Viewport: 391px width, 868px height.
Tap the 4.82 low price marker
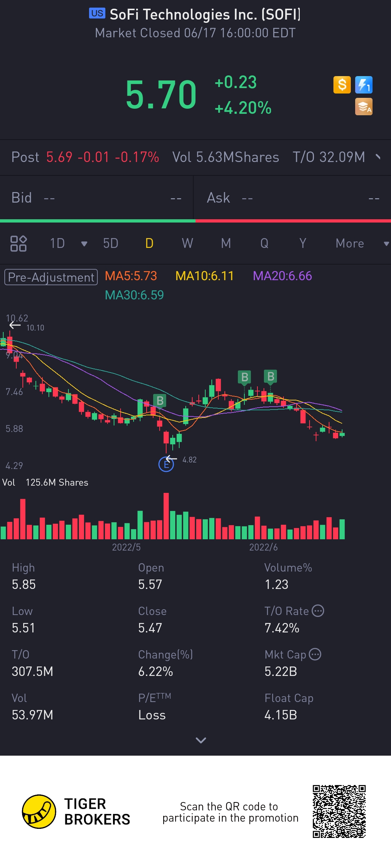pyautogui.click(x=189, y=460)
